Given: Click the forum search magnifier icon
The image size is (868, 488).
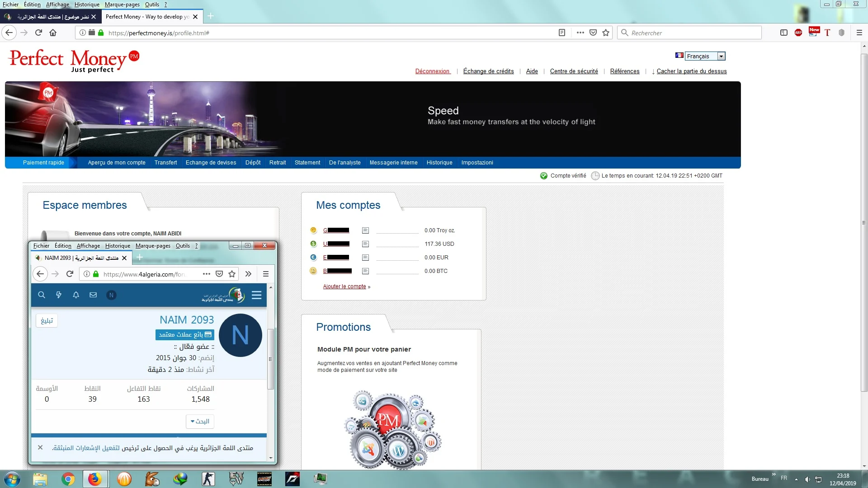Looking at the screenshot, I should (x=42, y=295).
